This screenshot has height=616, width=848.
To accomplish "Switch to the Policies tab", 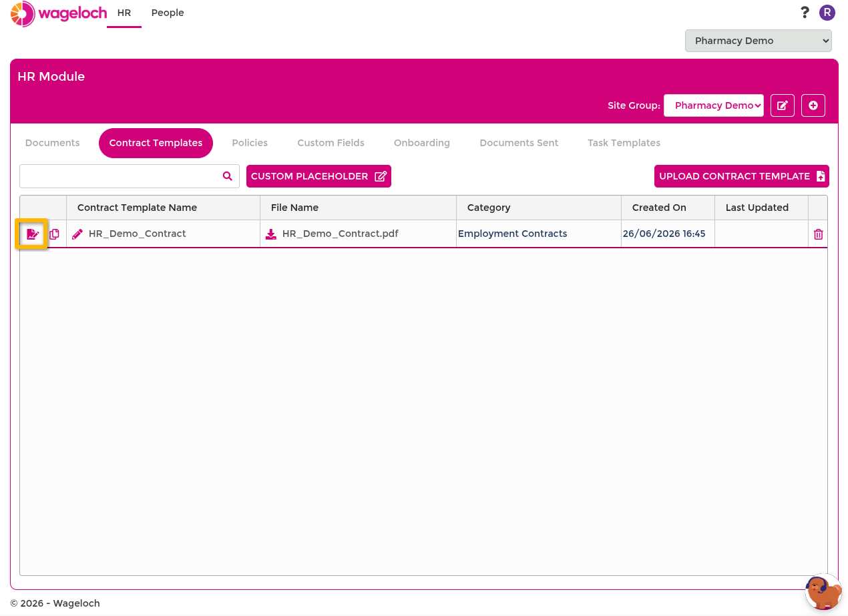I will pos(250,143).
